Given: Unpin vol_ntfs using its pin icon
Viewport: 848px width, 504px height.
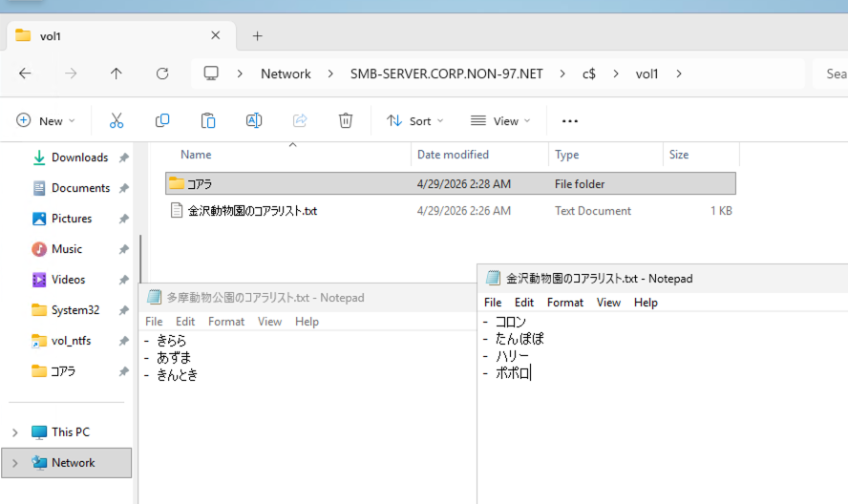Looking at the screenshot, I should (124, 341).
